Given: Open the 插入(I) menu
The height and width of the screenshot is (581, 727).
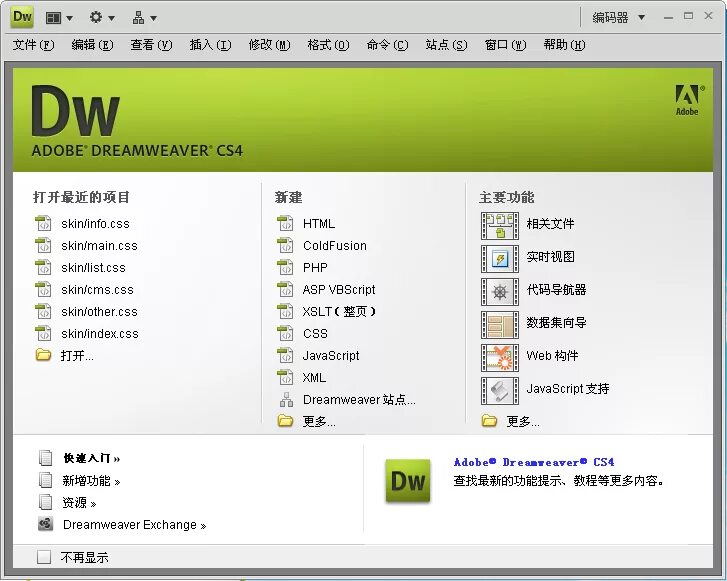Looking at the screenshot, I should coord(210,45).
